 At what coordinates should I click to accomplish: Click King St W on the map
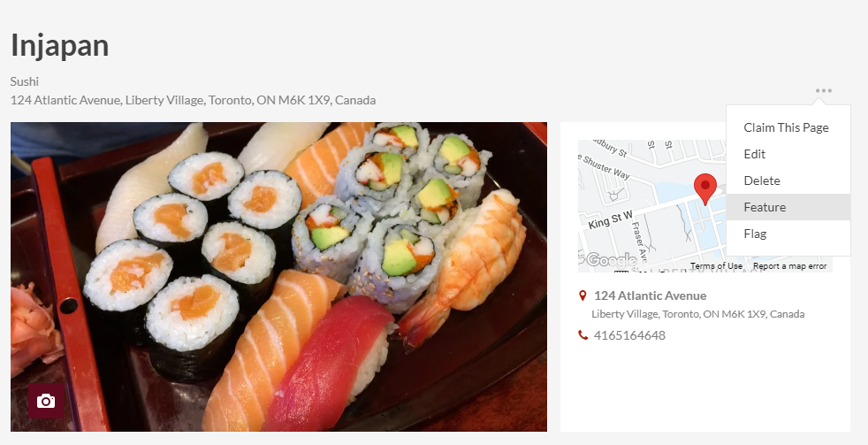click(x=611, y=220)
